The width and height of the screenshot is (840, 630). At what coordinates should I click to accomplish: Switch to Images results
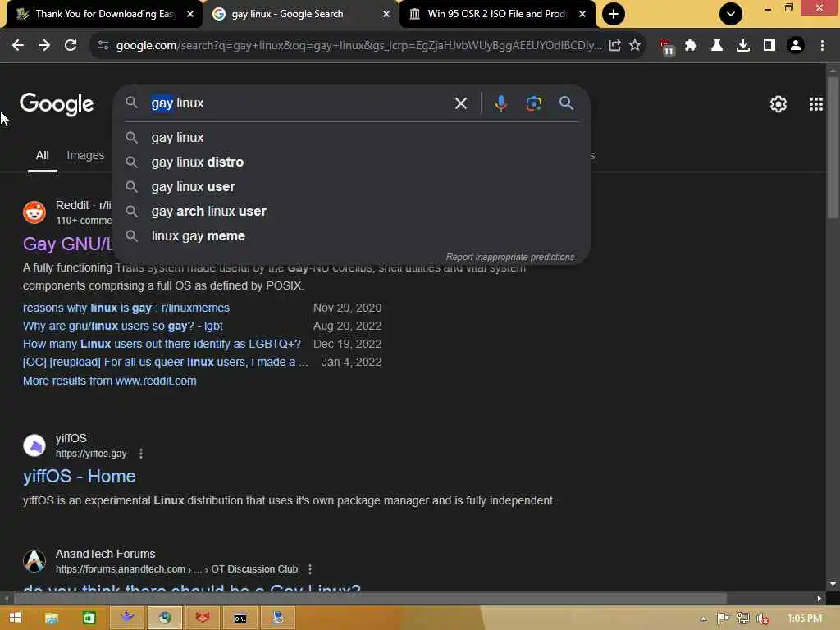click(x=85, y=155)
